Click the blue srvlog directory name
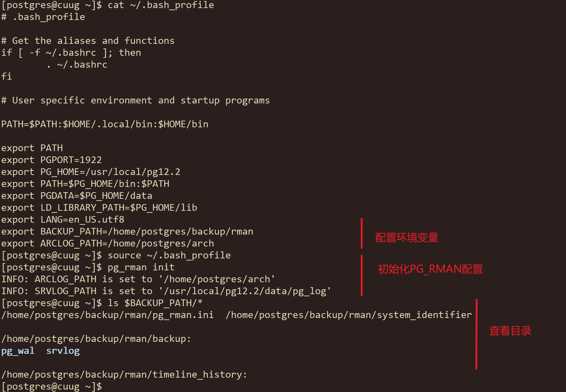 pos(63,351)
